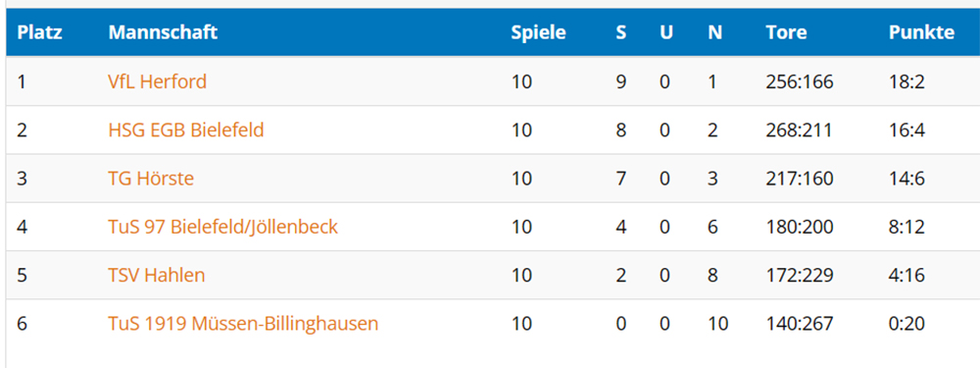Click the goals value 268:211

point(799,131)
